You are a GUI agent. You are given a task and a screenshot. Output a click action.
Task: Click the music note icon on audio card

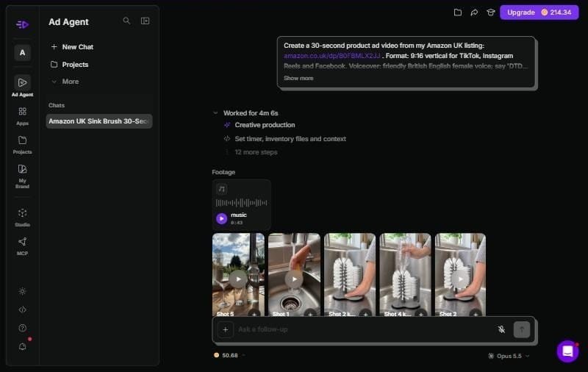click(x=222, y=189)
